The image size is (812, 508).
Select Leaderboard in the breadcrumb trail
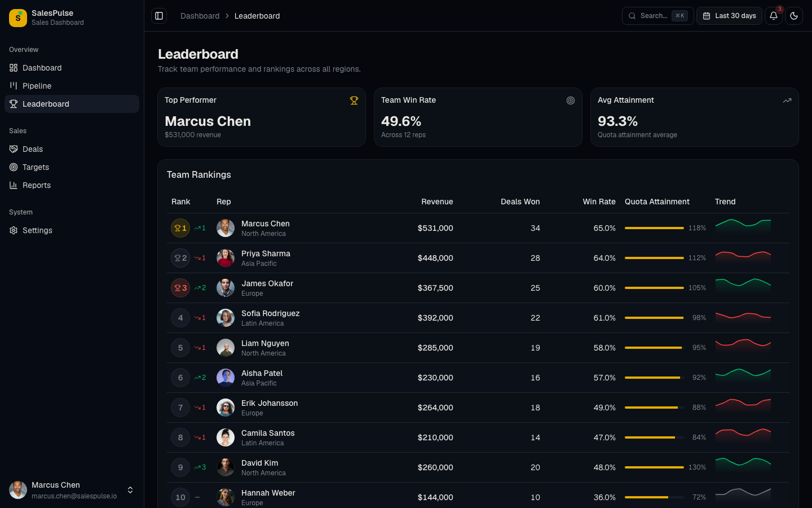(257, 16)
